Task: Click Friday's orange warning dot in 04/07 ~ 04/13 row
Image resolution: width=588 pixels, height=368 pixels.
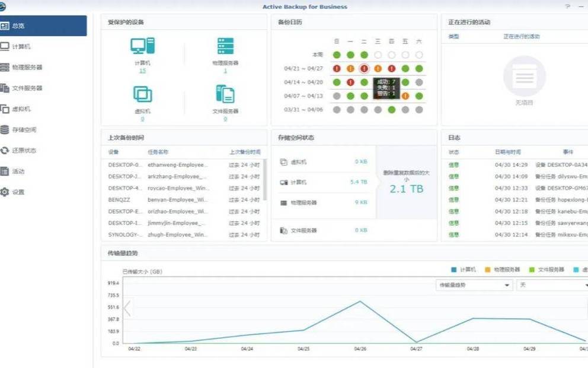Action: tap(405, 96)
